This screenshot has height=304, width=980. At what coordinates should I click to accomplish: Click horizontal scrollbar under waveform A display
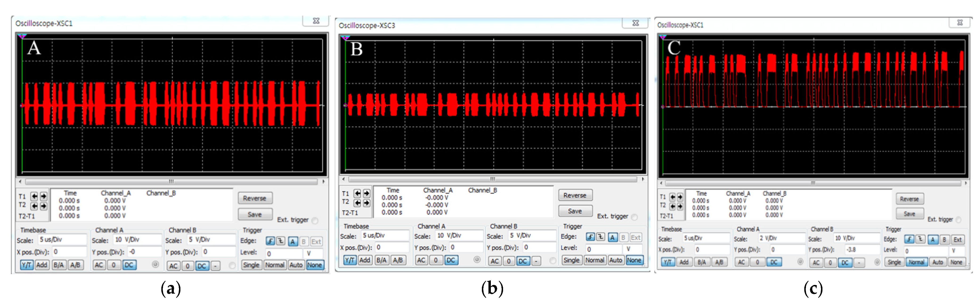pyautogui.click(x=171, y=182)
